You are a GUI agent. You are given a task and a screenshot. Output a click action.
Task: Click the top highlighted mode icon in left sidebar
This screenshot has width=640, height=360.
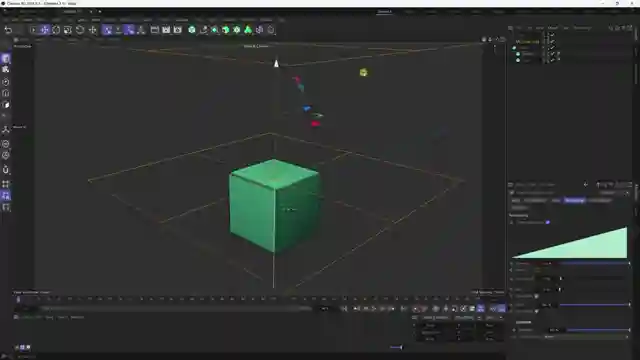pyautogui.click(x=6, y=58)
